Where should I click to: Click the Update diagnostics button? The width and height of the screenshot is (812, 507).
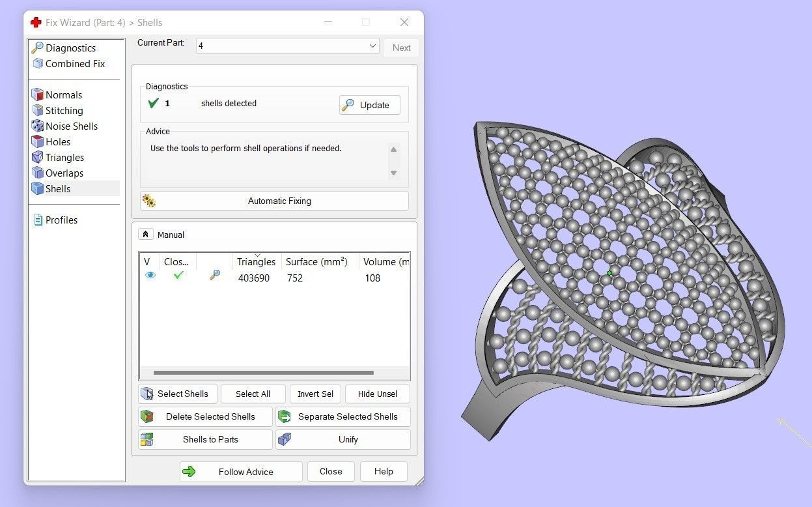point(369,105)
